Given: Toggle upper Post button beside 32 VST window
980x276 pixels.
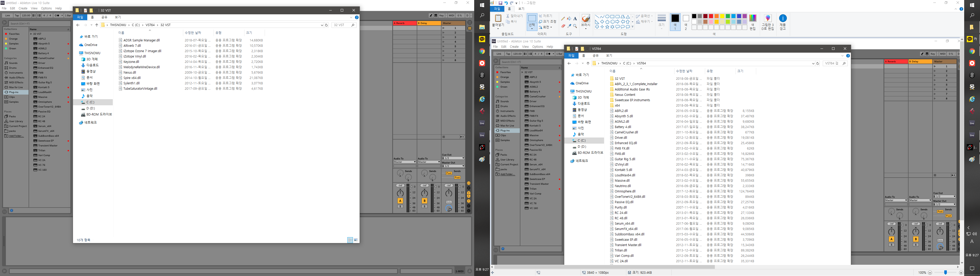Looking at the screenshot, I should tap(449, 173).
